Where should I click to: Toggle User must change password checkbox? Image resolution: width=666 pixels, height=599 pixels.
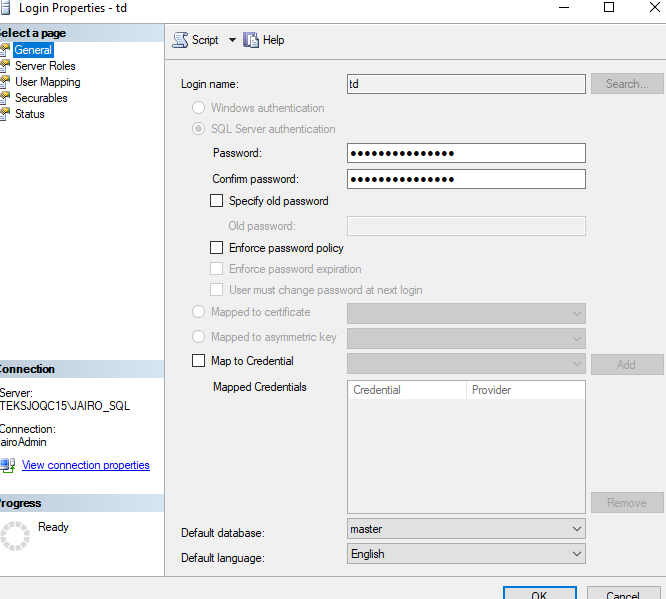(x=217, y=290)
